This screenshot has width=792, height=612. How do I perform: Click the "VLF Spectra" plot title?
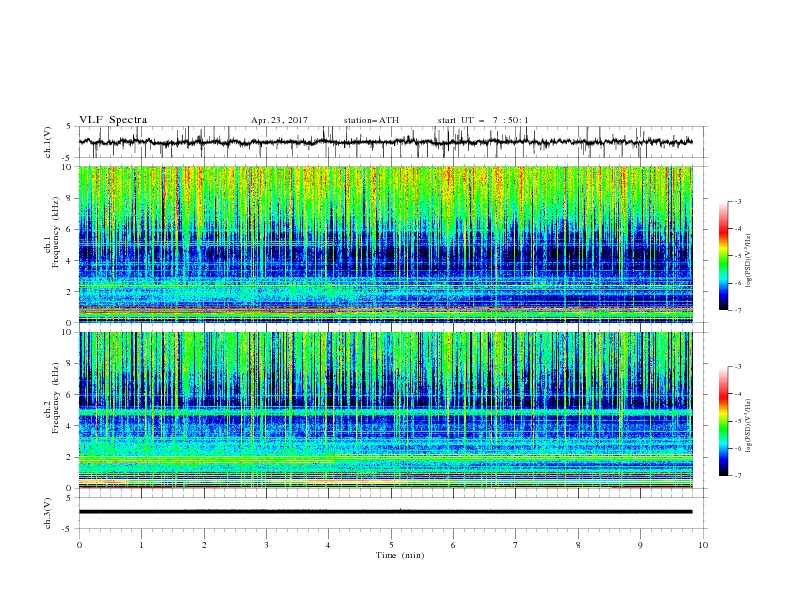113,120
